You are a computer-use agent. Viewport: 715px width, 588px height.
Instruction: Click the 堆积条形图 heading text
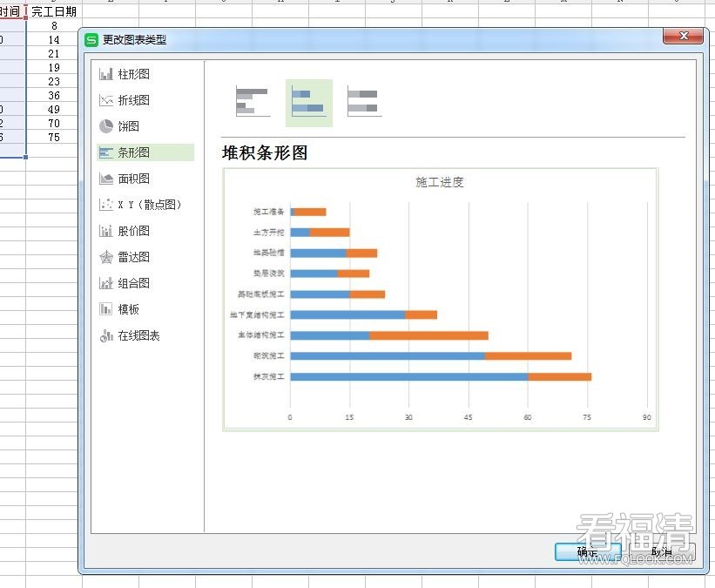pos(265,152)
